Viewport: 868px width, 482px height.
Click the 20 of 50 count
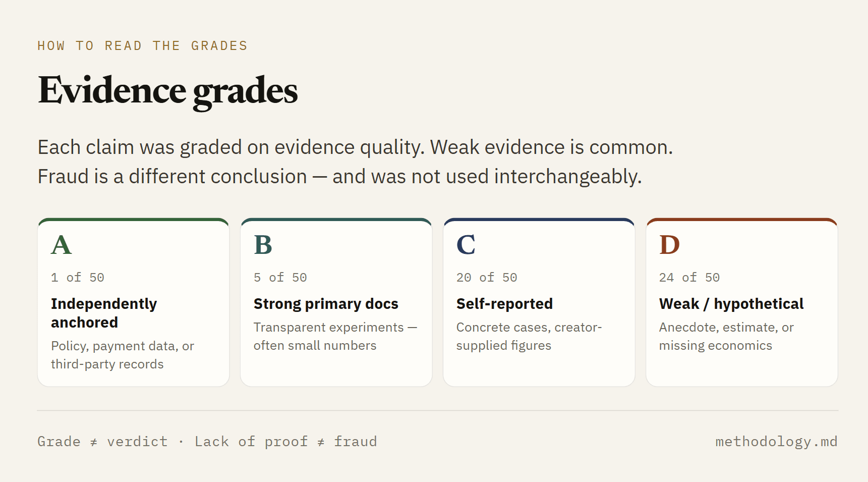point(487,278)
